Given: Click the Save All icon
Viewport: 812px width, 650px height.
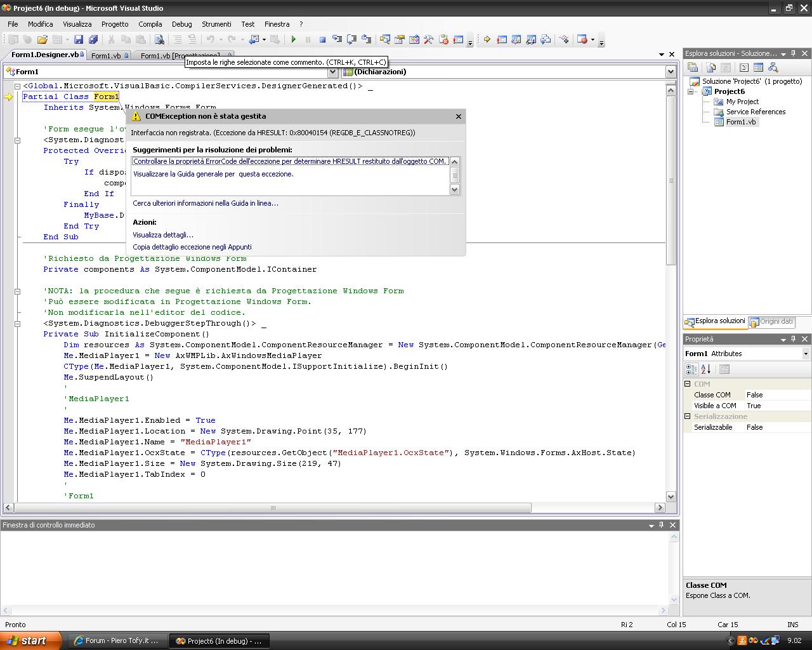Looking at the screenshot, I should pyautogui.click(x=93, y=39).
